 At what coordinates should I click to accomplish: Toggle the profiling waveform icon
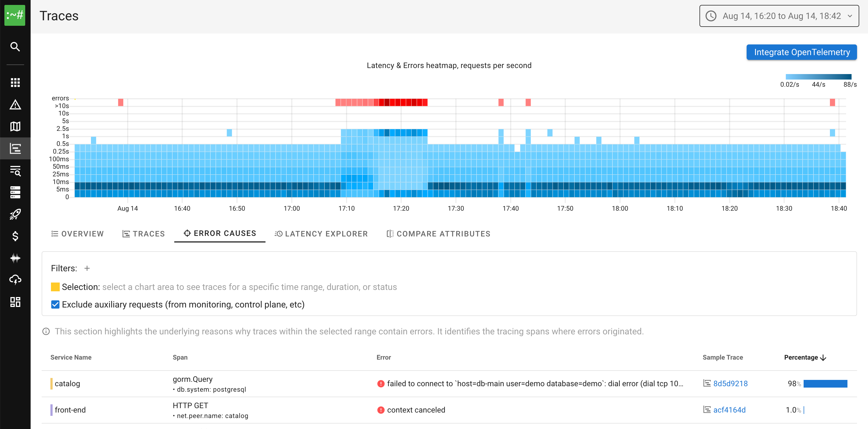15,258
